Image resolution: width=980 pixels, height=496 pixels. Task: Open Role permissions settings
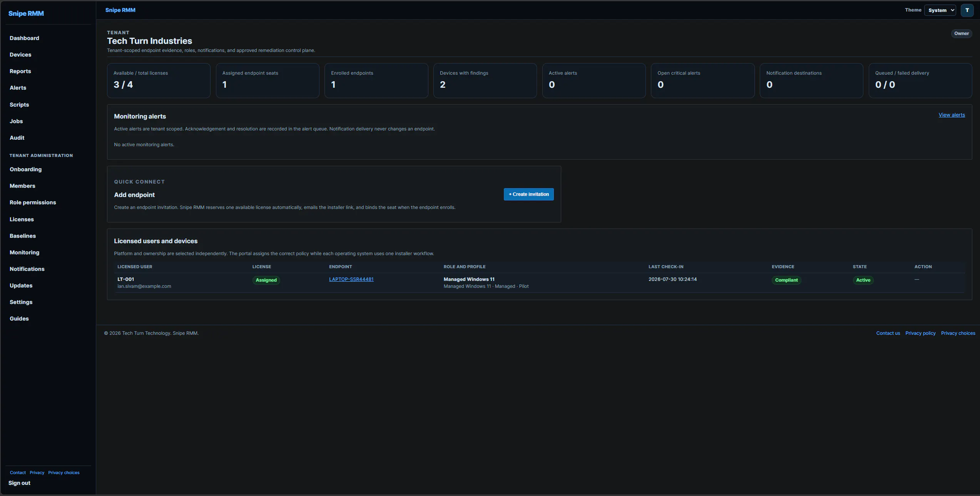pos(33,202)
